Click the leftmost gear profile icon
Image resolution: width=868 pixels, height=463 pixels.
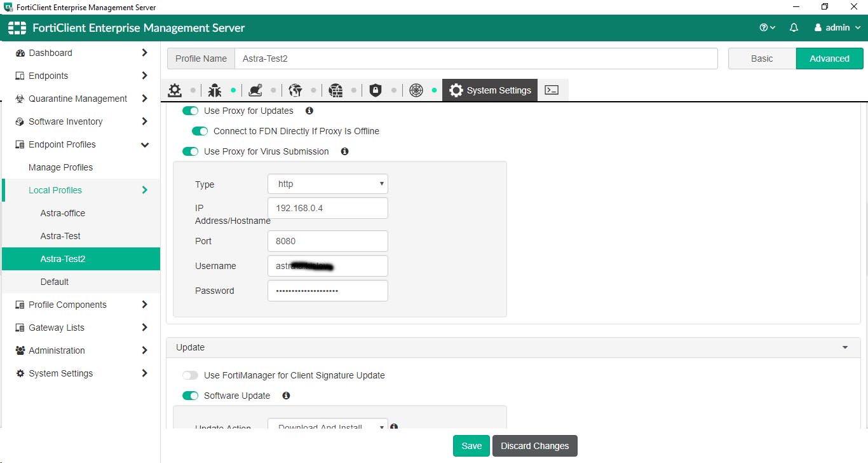tap(175, 90)
